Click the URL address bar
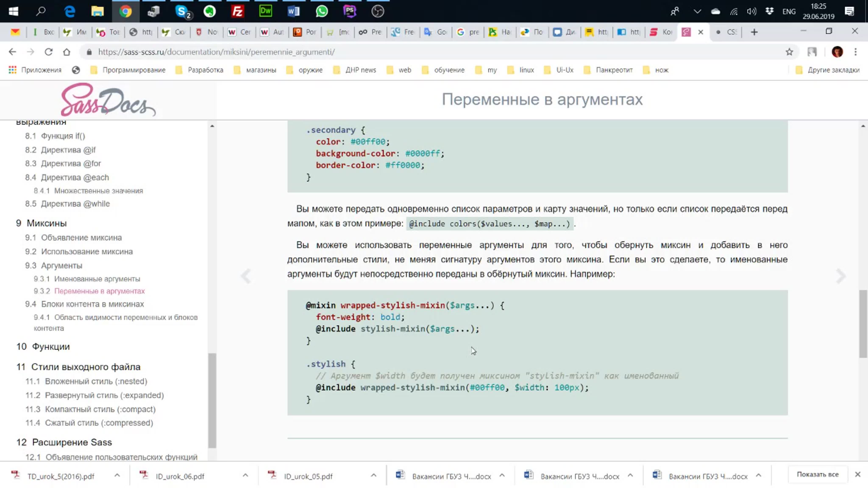This screenshot has height=488, width=868. click(x=404, y=52)
